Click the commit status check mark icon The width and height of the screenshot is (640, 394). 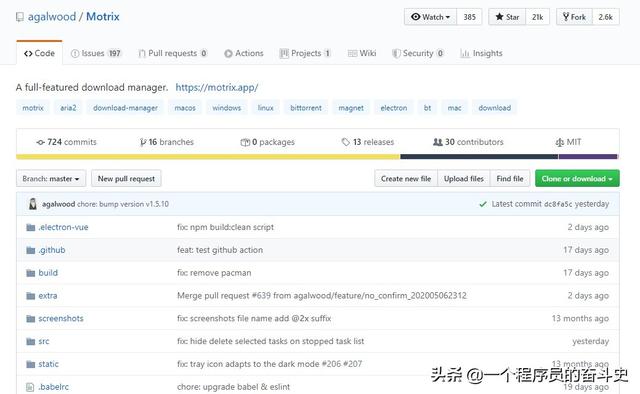pyautogui.click(x=483, y=204)
